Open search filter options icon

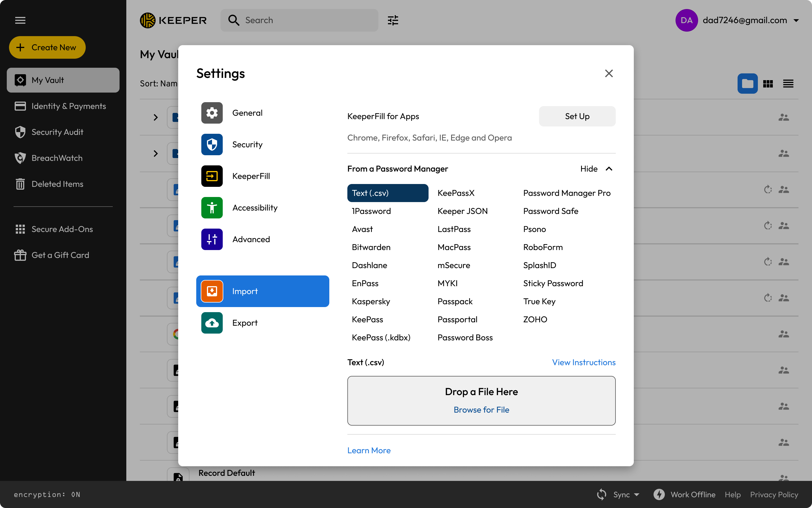click(x=393, y=20)
